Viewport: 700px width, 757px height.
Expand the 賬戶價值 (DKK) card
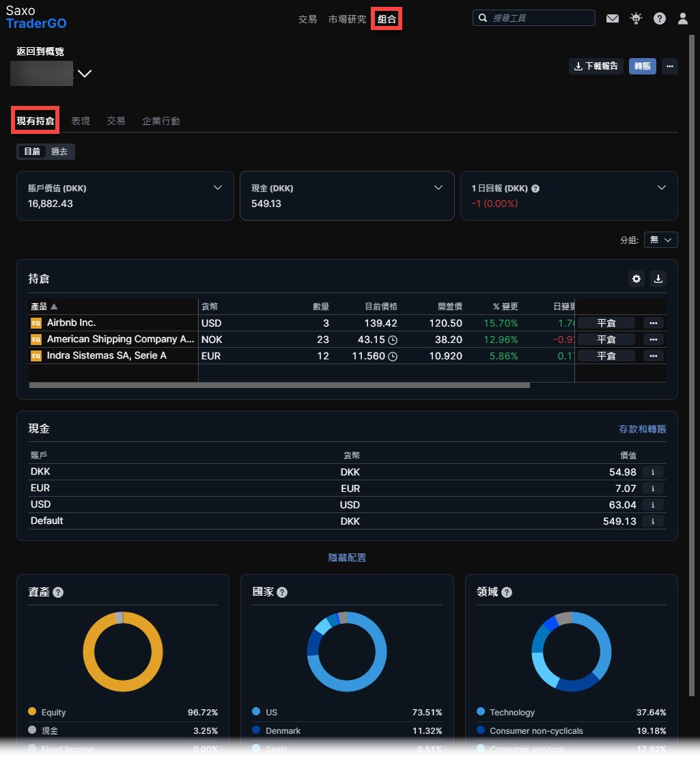tap(218, 188)
